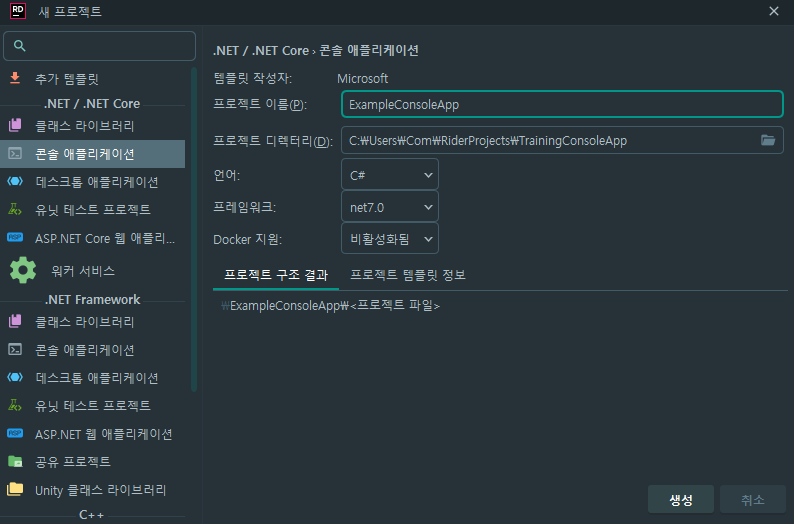The image size is (794, 524).
Task: Open the 프레임워크 net7.0 dropdown
Action: [x=390, y=207]
